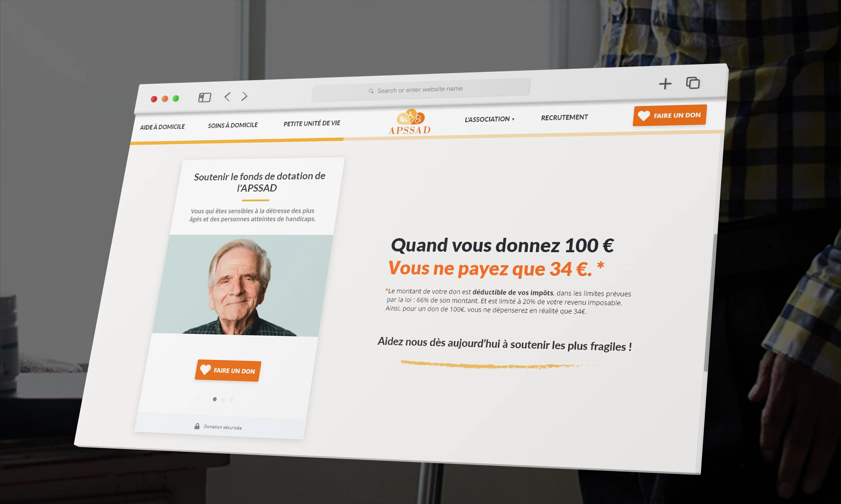Click the Search or enter website name field

420,90
